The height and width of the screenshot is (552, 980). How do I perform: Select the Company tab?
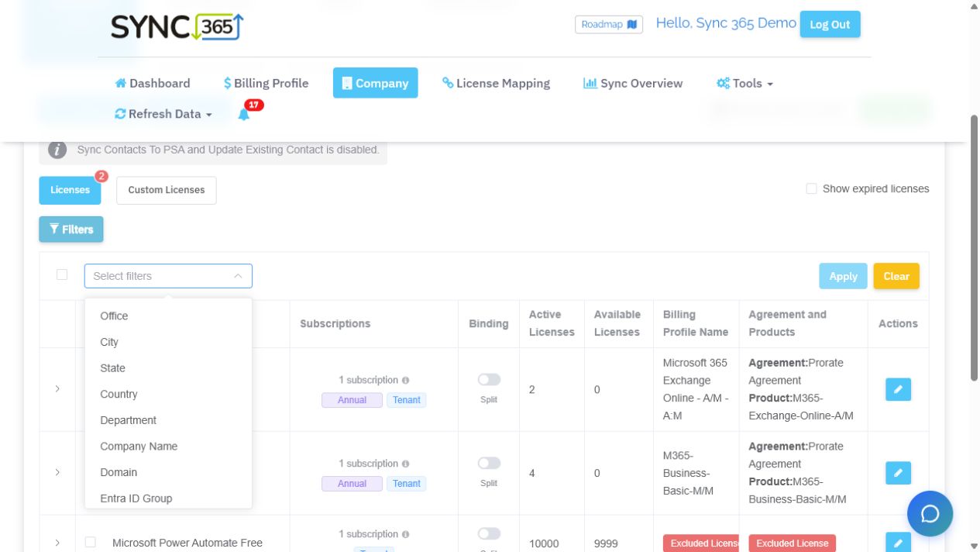(375, 83)
